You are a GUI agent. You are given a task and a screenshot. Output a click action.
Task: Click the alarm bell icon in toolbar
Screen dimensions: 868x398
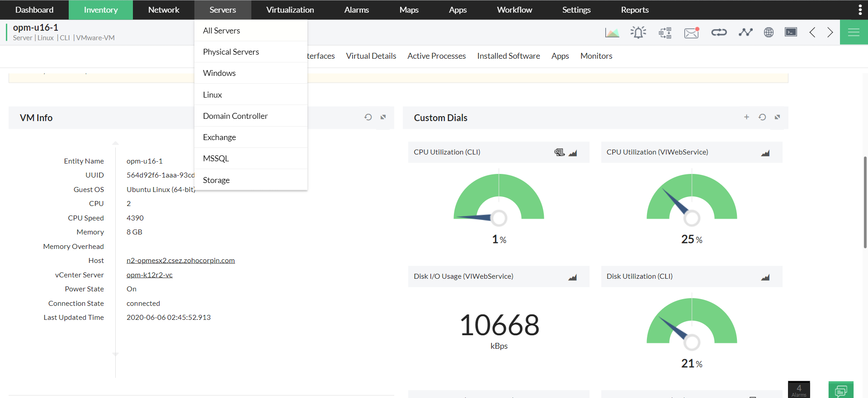pos(638,32)
